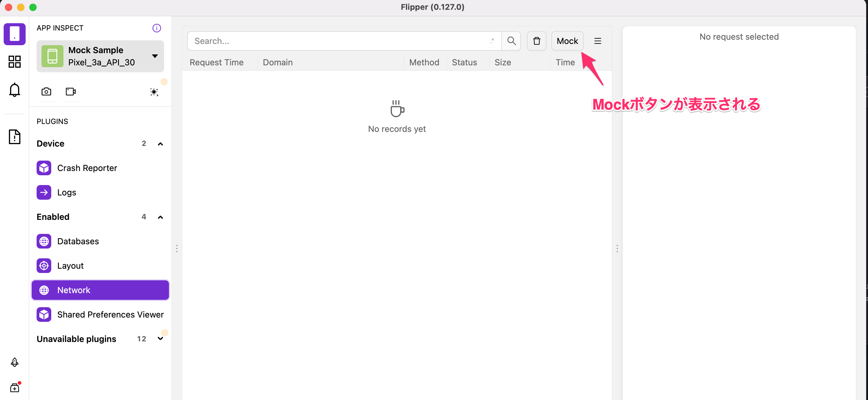Viewport: 868px width, 400px height.
Task: Open the notifications bell in the left rail
Action: (15, 89)
